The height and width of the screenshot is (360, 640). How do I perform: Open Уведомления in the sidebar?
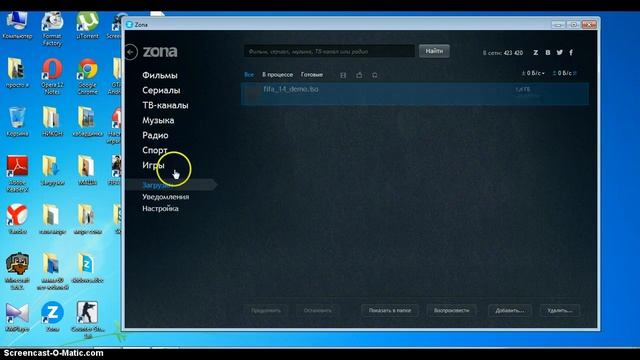(x=165, y=197)
